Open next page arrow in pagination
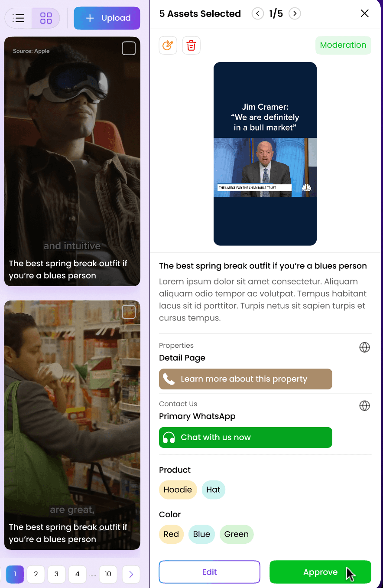This screenshot has height=588, width=383. tap(131, 574)
